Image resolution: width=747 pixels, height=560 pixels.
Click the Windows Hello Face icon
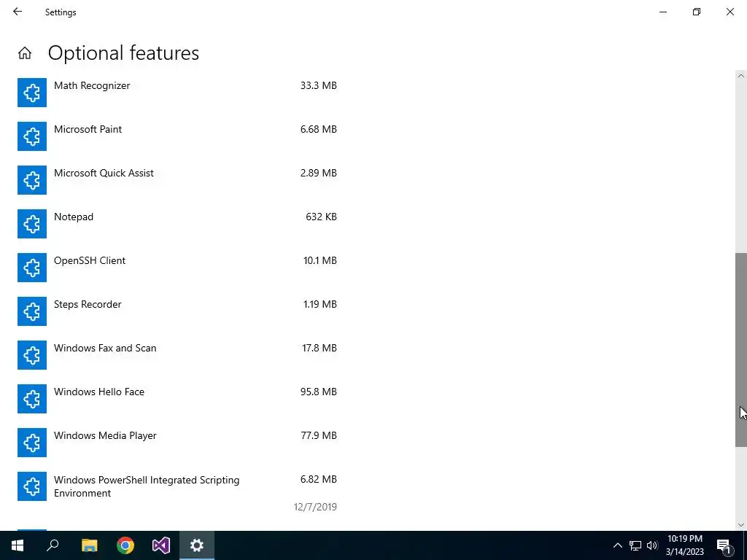(x=32, y=399)
